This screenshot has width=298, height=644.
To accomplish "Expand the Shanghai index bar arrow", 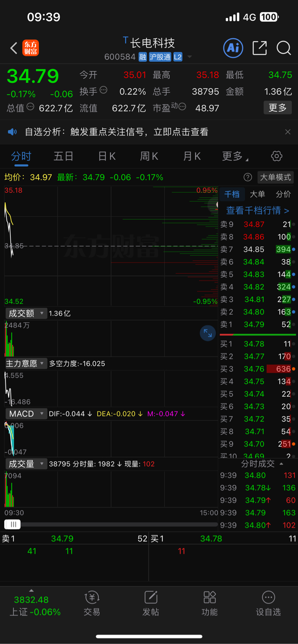I will (x=31, y=591).
